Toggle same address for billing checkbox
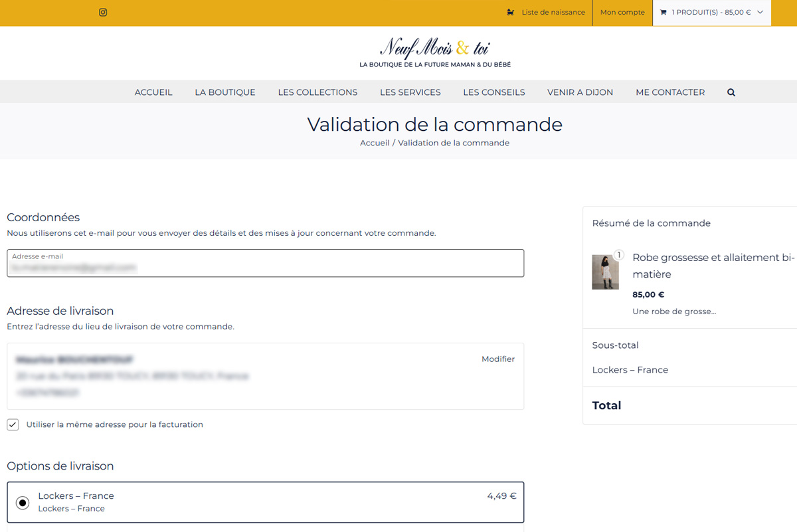The height and width of the screenshot is (532, 797). [13, 424]
